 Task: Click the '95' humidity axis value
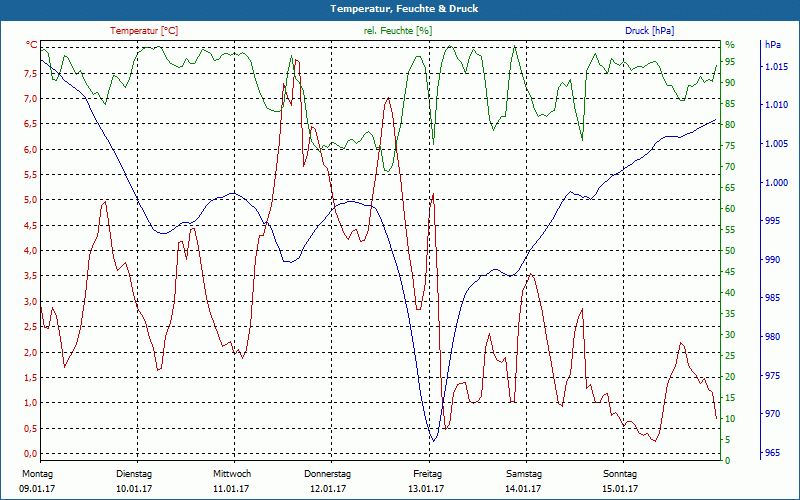(730, 62)
